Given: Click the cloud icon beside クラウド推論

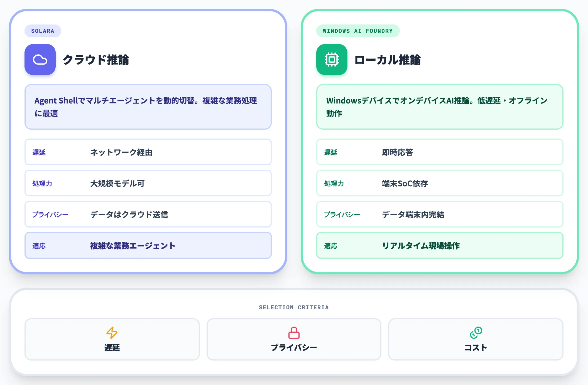Looking at the screenshot, I should pos(40,60).
